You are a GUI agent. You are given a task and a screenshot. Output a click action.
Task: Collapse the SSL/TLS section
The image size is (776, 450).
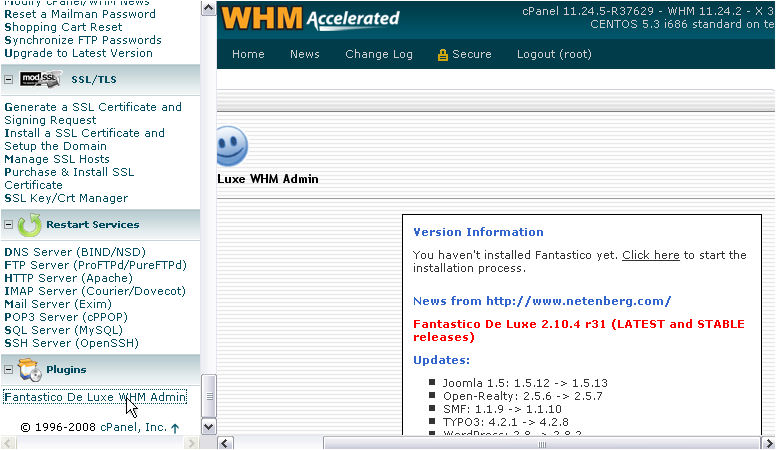click(8, 80)
